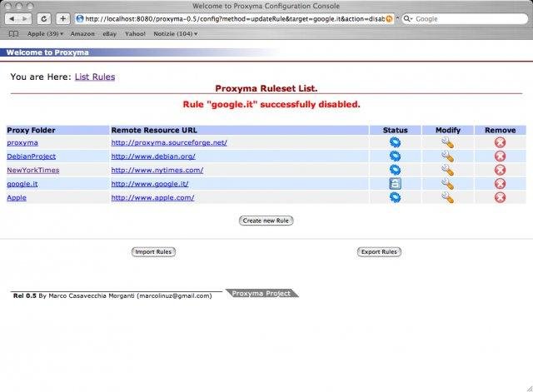Screen dimensions: 533x392
Task: Remove the Apple rule
Action: point(500,197)
